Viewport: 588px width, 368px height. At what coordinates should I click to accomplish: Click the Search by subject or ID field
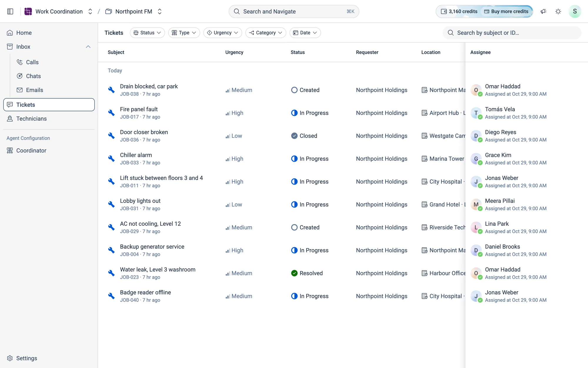click(x=512, y=33)
